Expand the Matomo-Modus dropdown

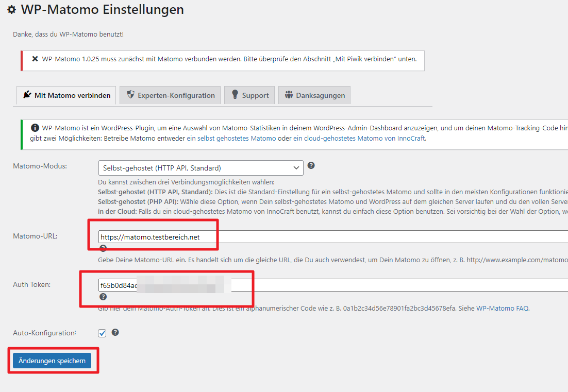pyautogui.click(x=201, y=168)
